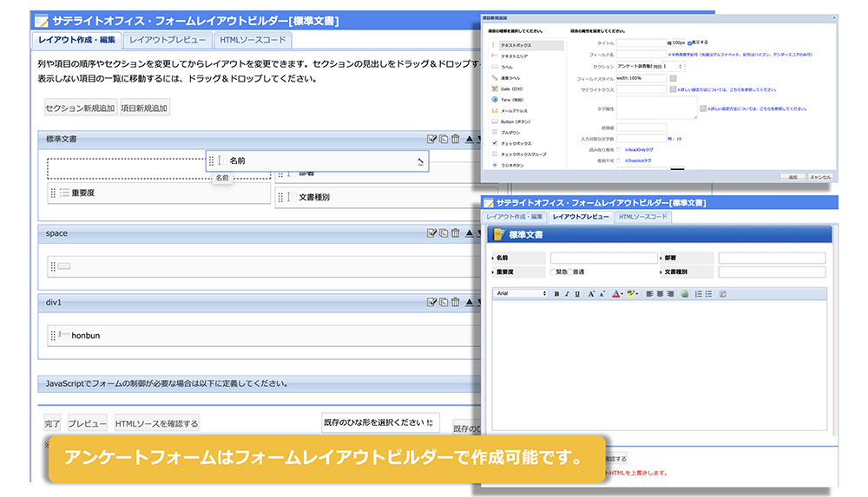Click align left icon in editor toolbar
The image size is (868, 497).
tap(649, 294)
